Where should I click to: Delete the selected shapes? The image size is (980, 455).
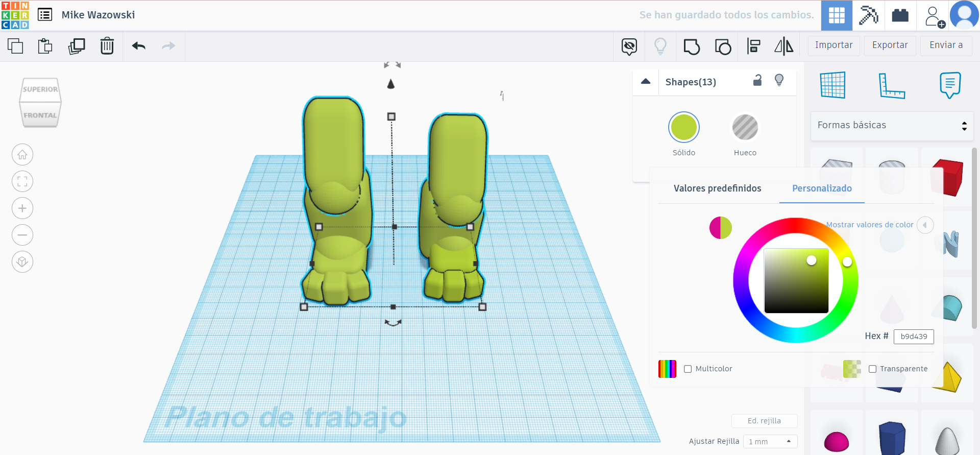pyautogui.click(x=107, y=46)
